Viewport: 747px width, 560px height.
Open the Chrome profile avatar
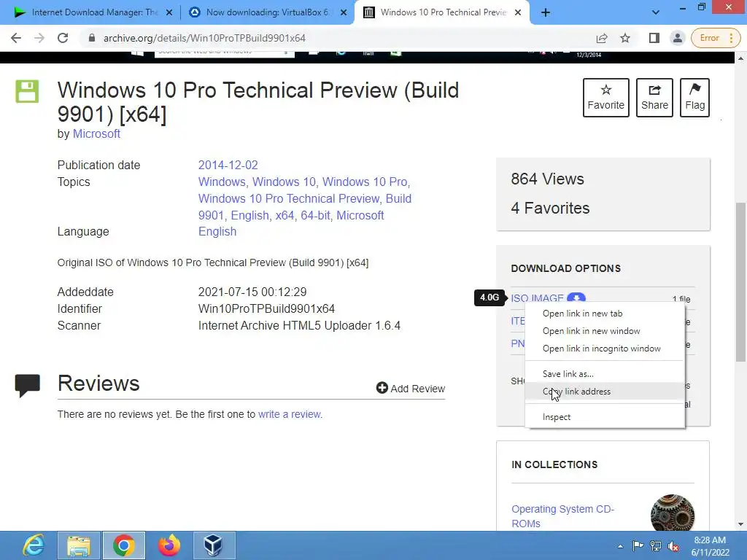pos(678,38)
